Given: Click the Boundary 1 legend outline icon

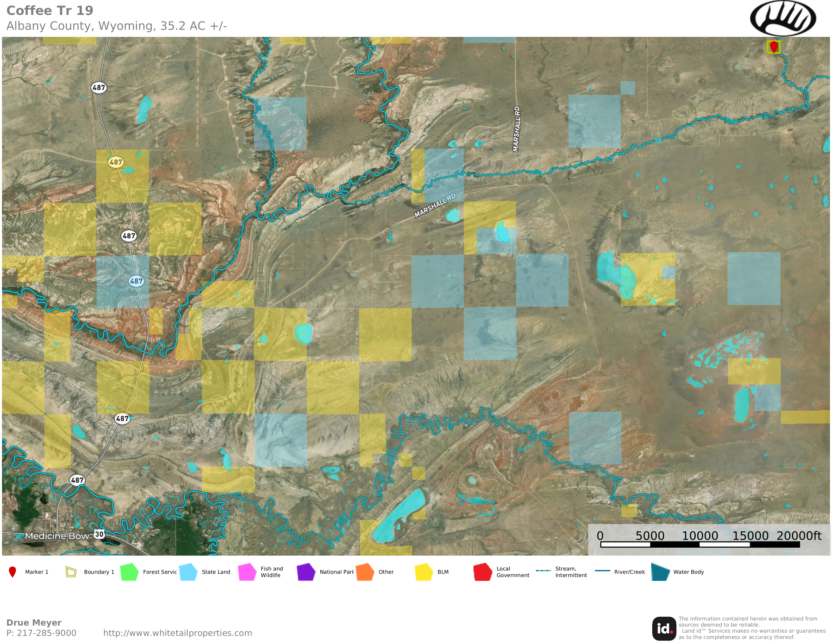Looking at the screenshot, I should pos(71,572).
